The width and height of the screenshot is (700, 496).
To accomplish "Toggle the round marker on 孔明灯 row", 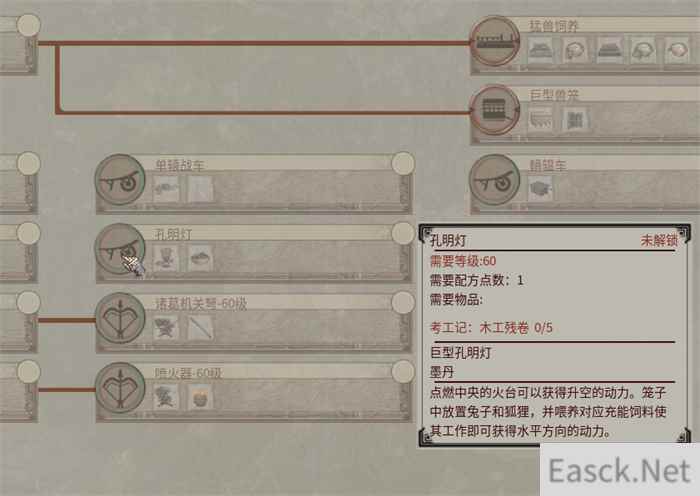I will (x=403, y=233).
